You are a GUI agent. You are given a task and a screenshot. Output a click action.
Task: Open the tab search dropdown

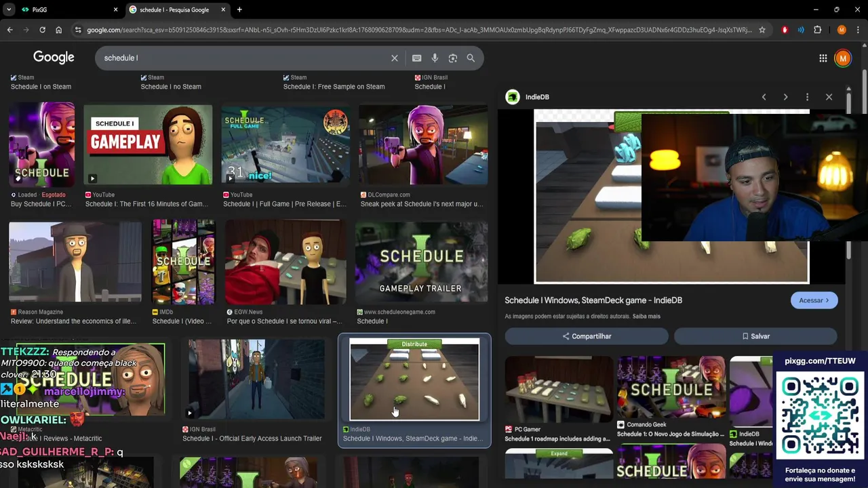(9, 9)
